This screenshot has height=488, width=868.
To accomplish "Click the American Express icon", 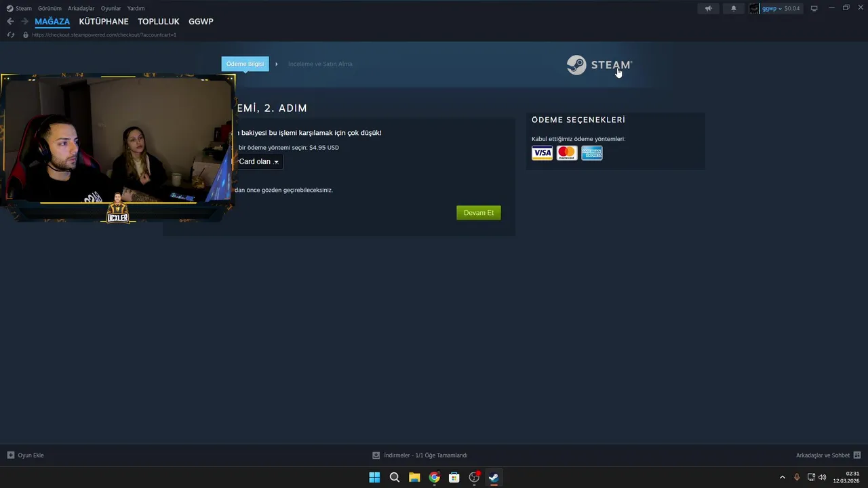I will (x=592, y=153).
